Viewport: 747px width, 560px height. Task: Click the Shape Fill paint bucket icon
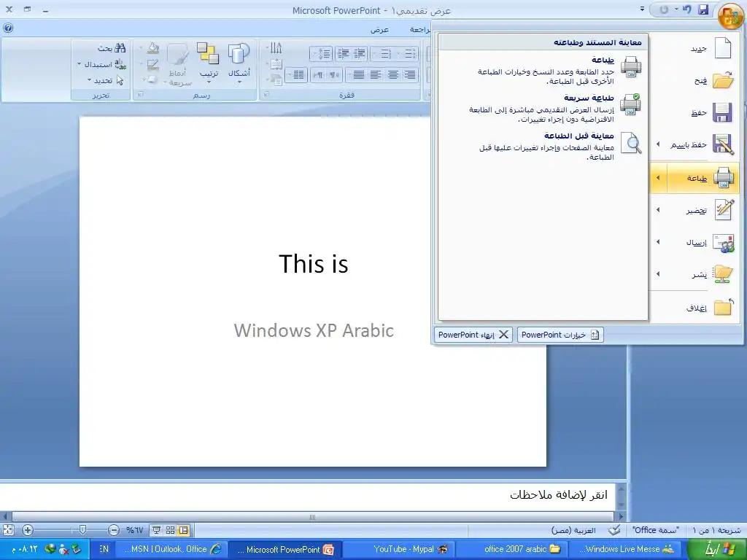[x=153, y=47]
